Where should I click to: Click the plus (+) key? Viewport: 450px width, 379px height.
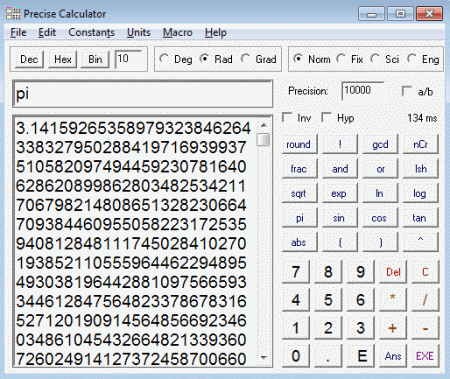tap(393, 328)
